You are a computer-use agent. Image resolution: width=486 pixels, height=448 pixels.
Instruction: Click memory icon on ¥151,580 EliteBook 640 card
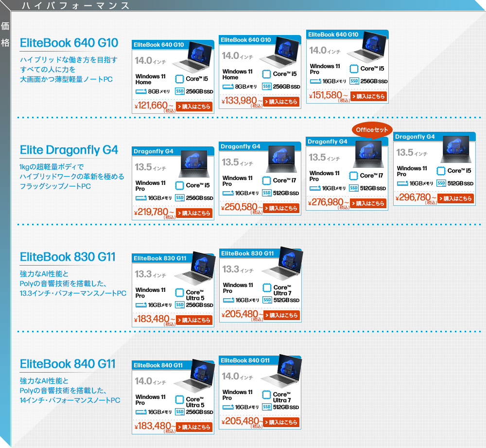point(315,81)
